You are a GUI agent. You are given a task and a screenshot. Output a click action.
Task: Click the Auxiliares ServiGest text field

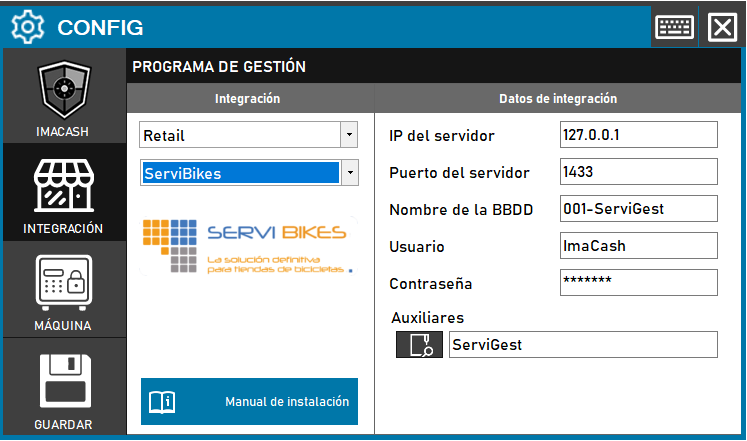click(x=581, y=345)
